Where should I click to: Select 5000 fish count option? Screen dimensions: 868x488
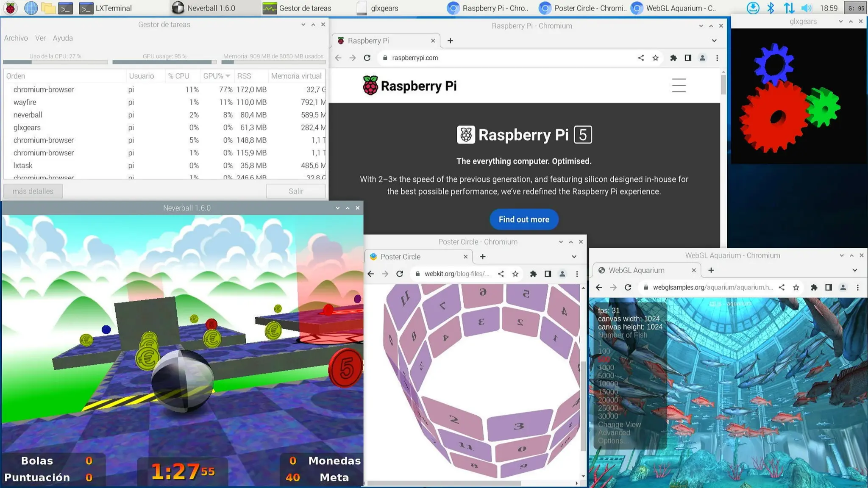tap(606, 375)
